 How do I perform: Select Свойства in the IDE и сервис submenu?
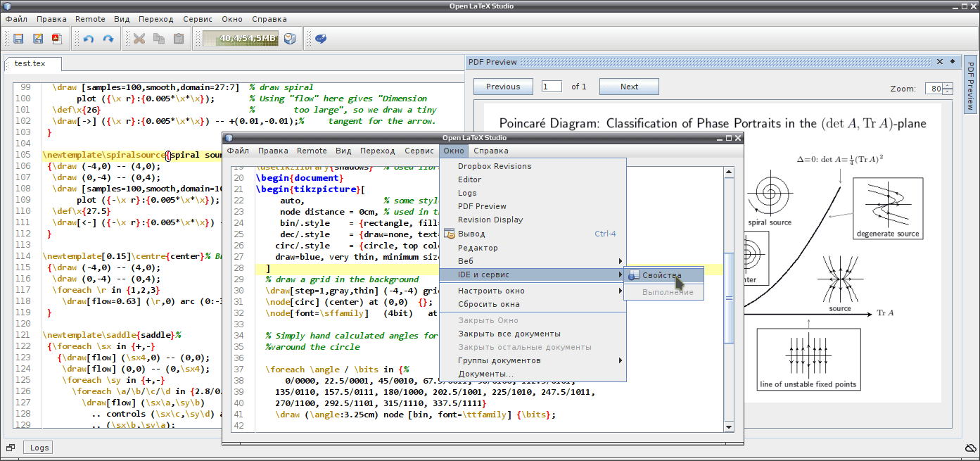point(663,275)
